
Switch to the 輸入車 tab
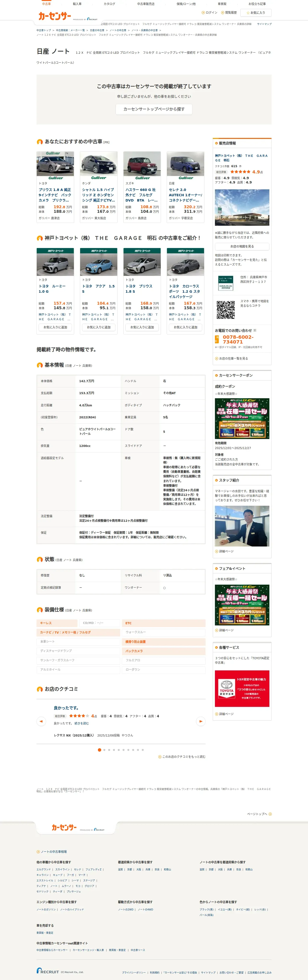pos(77,4)
